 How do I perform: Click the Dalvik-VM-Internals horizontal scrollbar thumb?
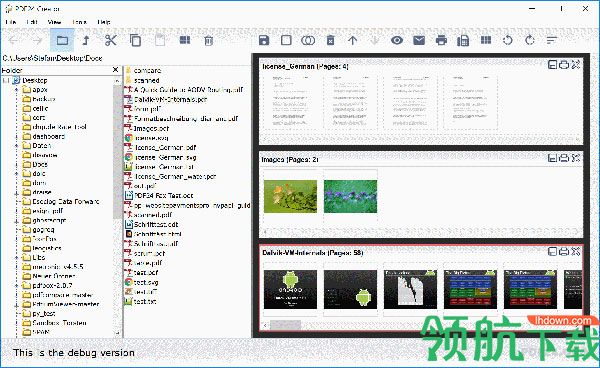[285, 325]
